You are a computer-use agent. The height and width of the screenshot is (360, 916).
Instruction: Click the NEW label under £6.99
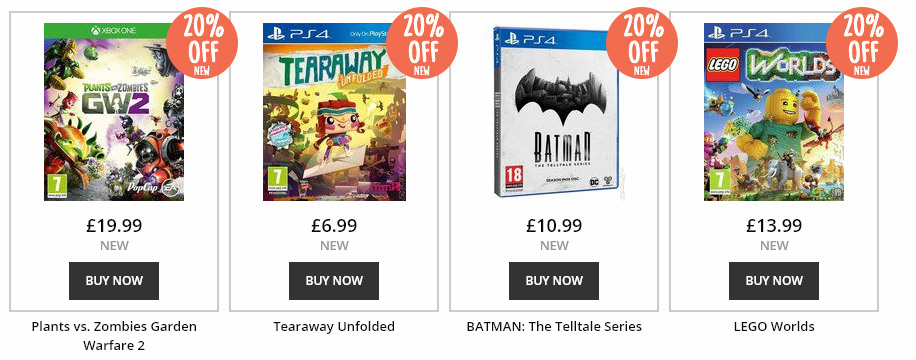click(334, 245)
